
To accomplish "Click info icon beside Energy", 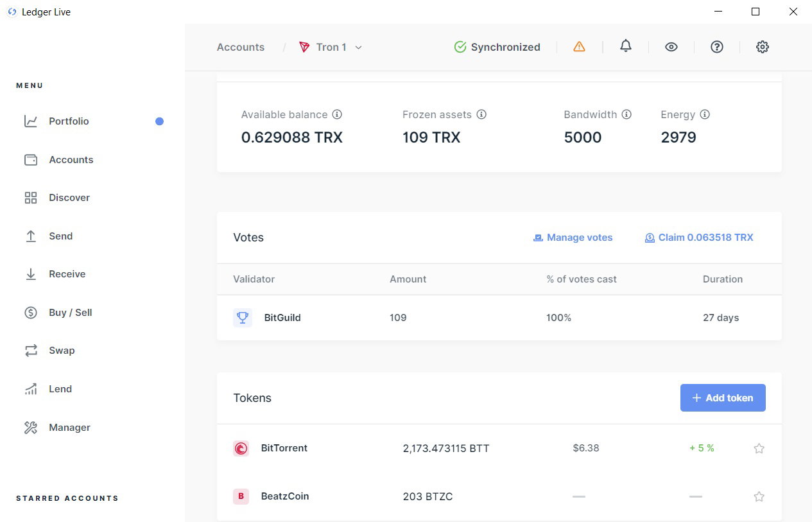I will point(705,114).
